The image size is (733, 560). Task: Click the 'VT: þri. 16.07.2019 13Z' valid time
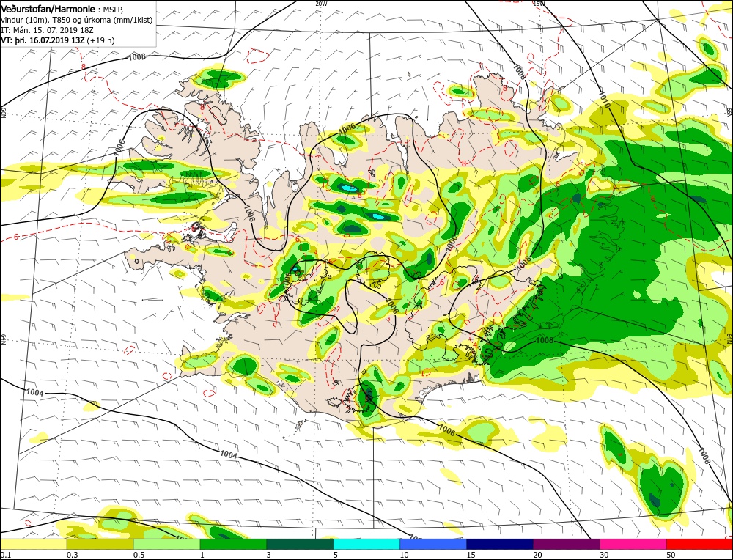click(x=43, y=40)
